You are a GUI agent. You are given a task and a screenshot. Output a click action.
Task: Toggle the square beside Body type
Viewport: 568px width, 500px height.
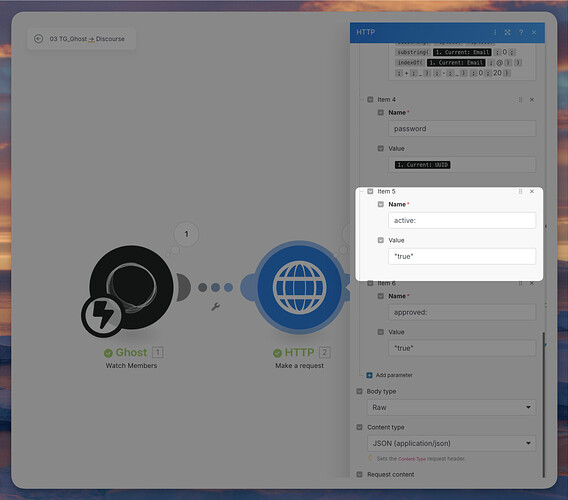359,391
